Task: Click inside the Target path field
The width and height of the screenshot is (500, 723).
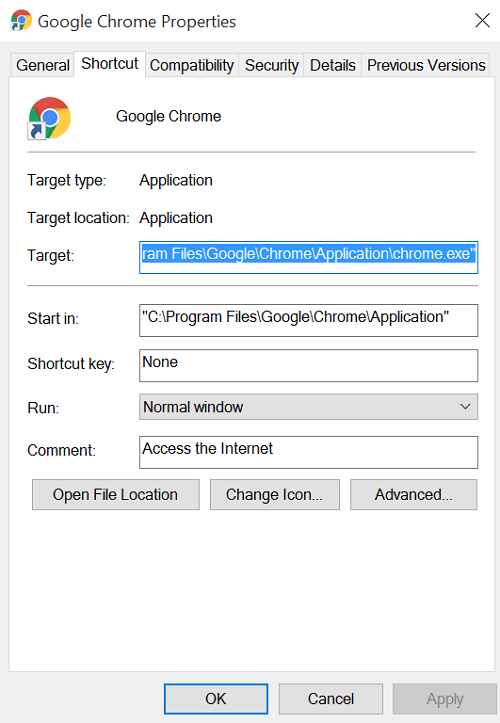Action: point(308,257)
